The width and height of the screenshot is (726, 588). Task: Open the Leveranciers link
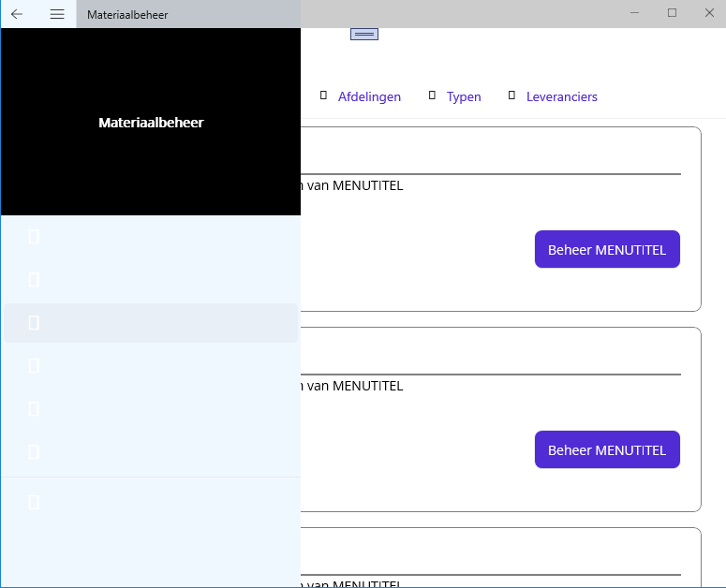tap(562, 96)
